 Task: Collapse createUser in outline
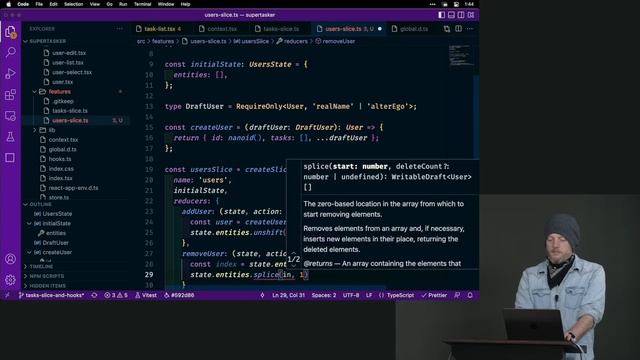pos(29,253)
